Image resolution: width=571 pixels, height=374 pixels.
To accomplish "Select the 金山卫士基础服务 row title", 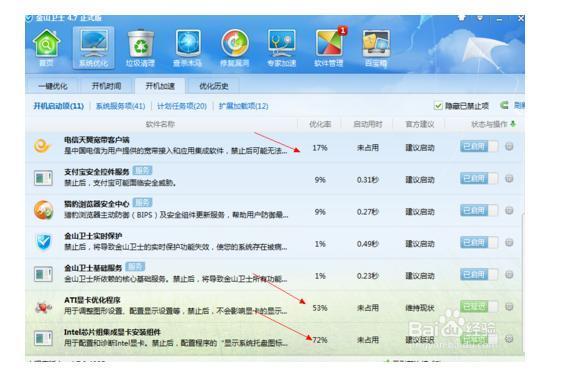I will pyautogui.click(x=93, y=268).
